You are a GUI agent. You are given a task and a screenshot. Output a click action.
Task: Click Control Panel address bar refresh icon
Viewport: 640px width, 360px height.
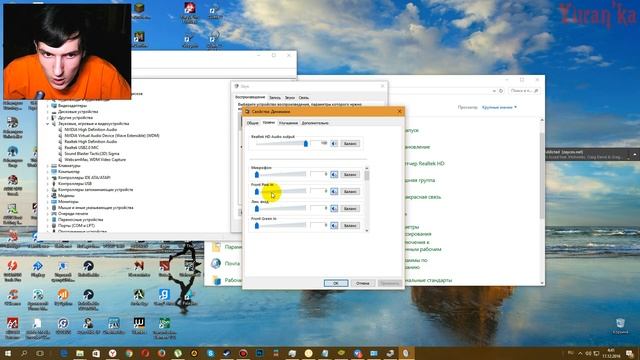tap(502, 91)
